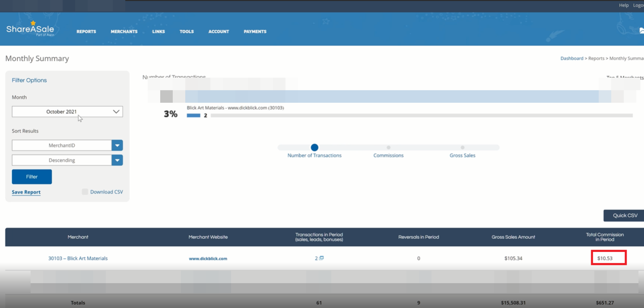
Task: Open the transactions popup icon beside 2
Action: 321,258
